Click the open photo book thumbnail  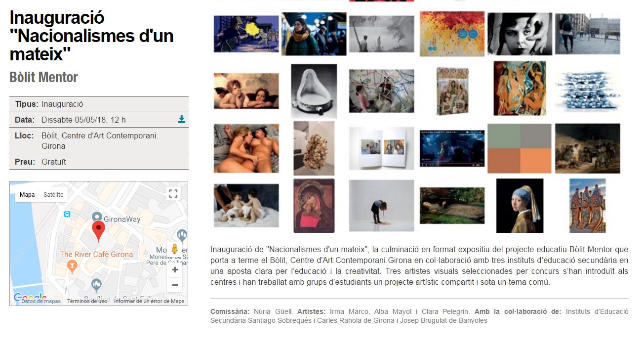tap(382, 148)
